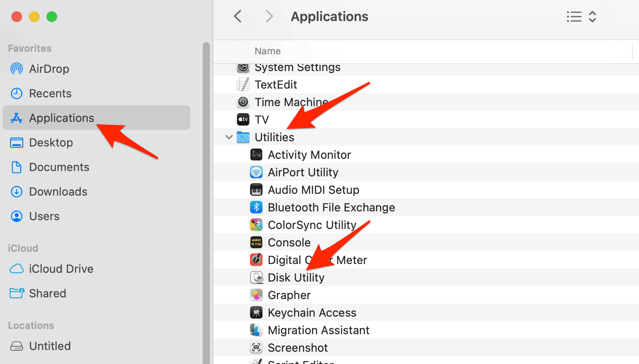Open the Activity Monitor app icon

[x=256, y=155]
